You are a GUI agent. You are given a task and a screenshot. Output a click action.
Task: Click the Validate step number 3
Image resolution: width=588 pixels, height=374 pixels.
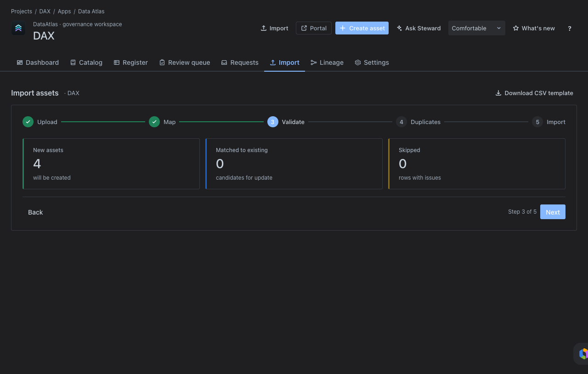tap(273, 122)
